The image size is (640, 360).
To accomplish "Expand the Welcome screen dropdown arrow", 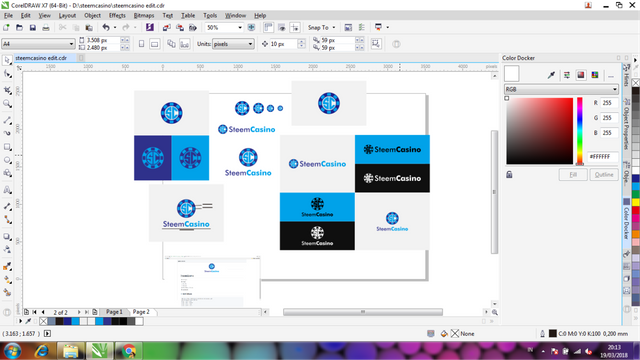I will [x=387, y=27].
